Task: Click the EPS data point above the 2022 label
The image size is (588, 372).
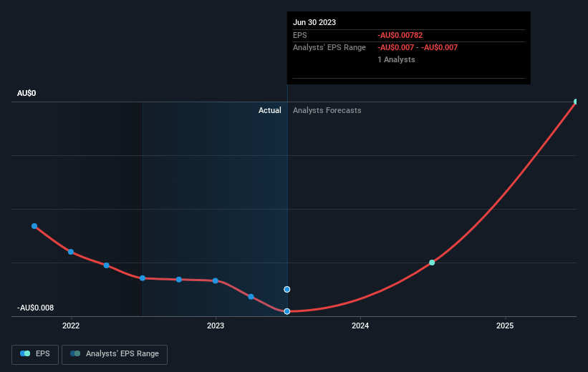Action: (71, 252)
